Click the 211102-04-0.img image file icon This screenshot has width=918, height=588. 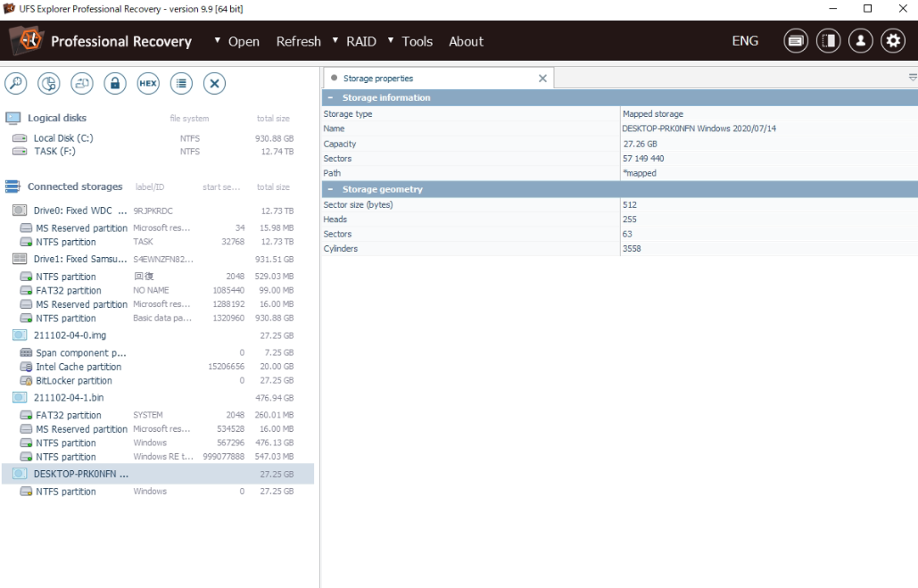coord(20,335)
